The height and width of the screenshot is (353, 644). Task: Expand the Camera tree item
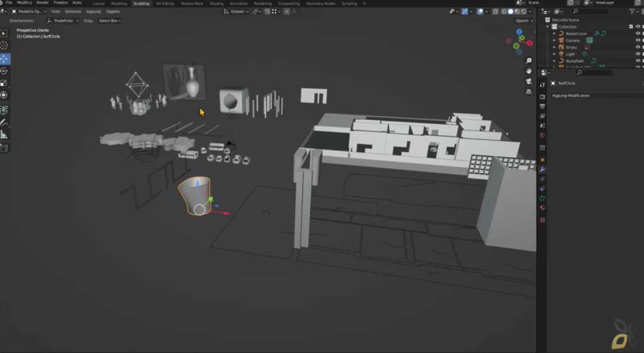[555, 40]
